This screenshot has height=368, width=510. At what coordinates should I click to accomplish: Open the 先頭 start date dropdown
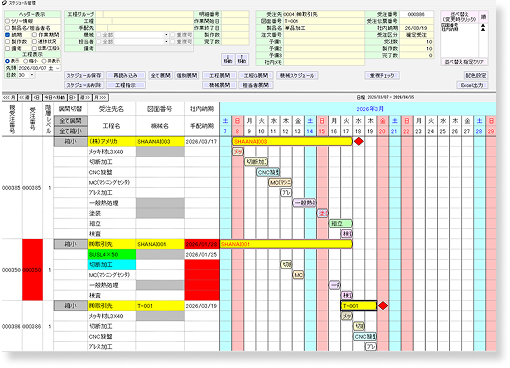[x=58, y=68]
